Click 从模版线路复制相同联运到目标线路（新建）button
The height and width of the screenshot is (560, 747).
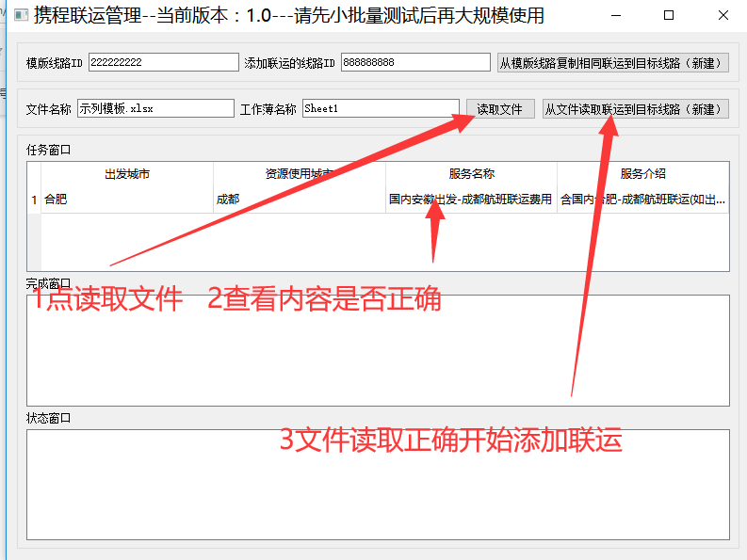tap(613, 63)
